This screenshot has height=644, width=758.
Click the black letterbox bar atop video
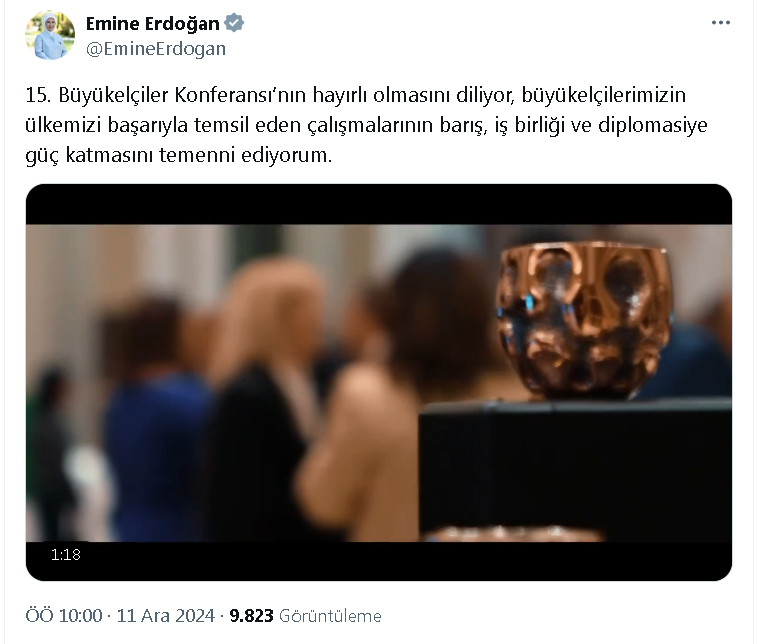[x=379, y=204]
